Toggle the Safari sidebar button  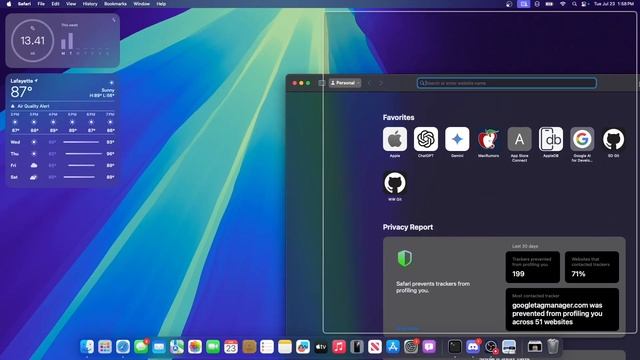click(322, 83)
